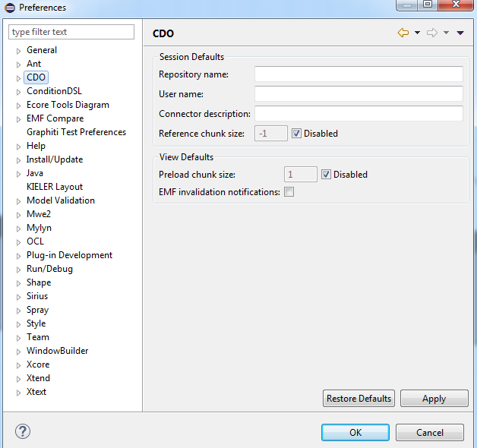
Task: Click the Repository name input field
Action: pos(359,74)
